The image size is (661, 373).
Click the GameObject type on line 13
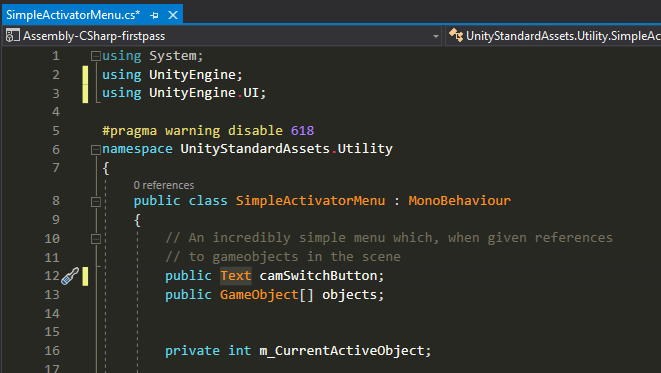(259, 295)
